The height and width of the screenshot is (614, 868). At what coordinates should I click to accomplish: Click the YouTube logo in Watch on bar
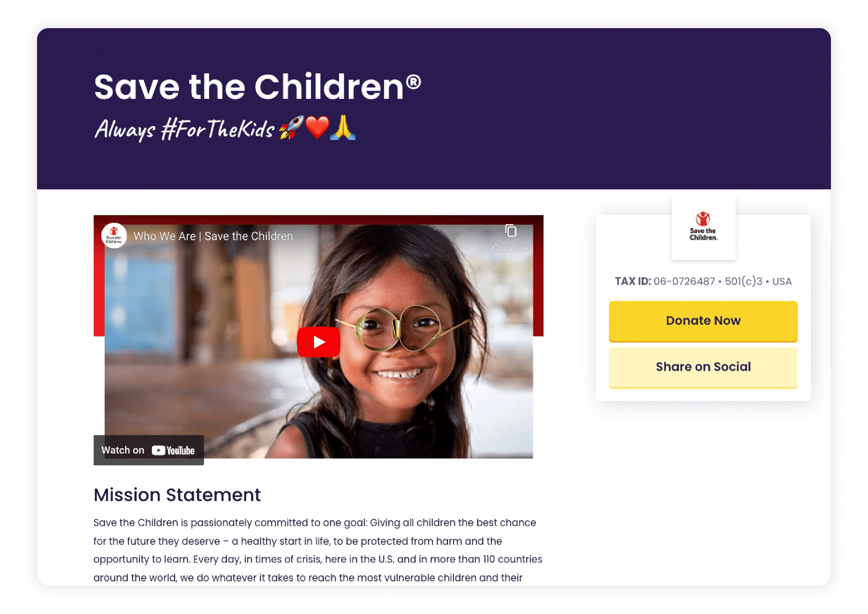[173, 450]
